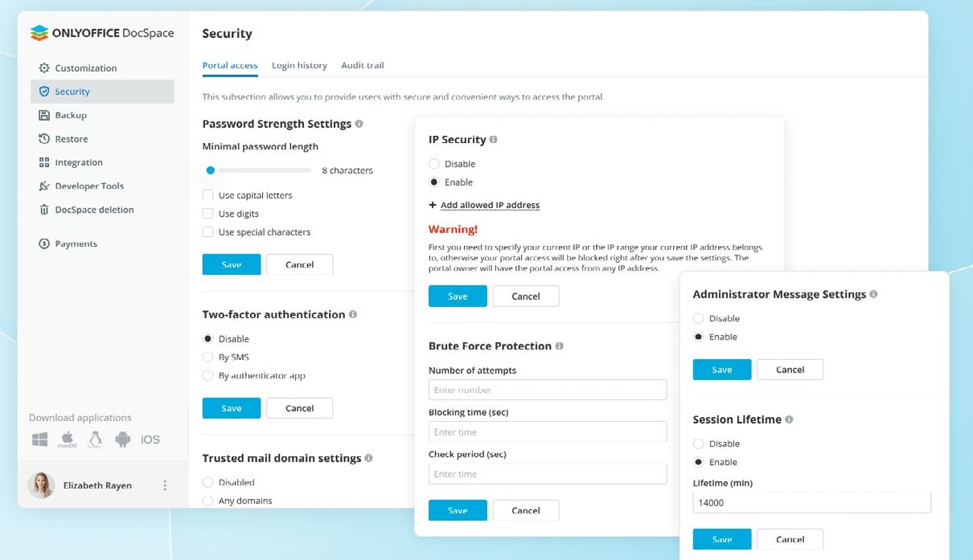Open the user options three-dot menu

coord(165,485)
